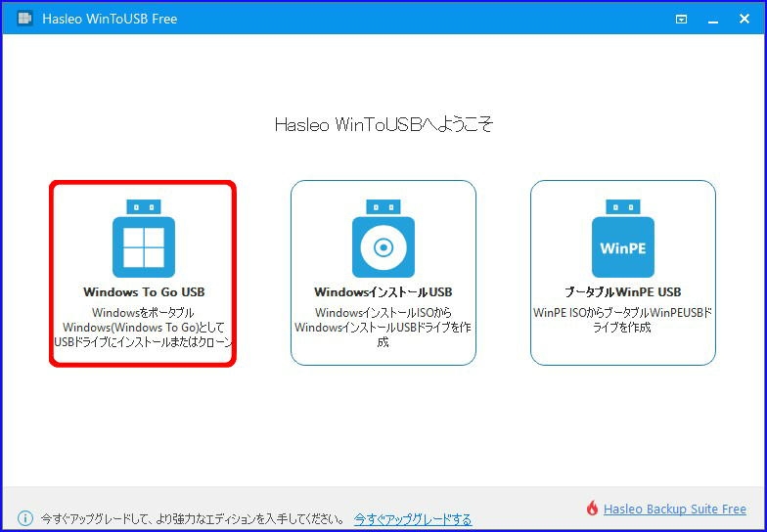Close the WinToUSB window
Screen dimensions: 767x532
pyautogui.click(x=744, y=19)
